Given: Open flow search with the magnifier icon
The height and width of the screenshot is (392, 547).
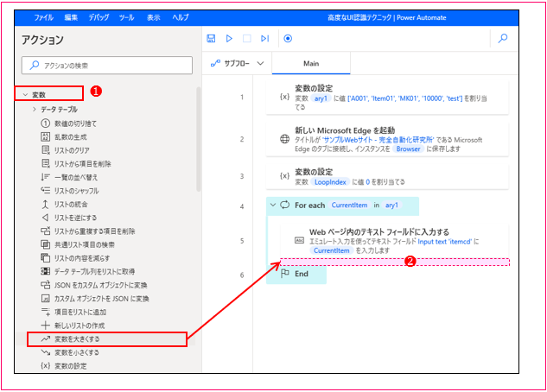Looking at the screenshot, I should coord(503,38).
